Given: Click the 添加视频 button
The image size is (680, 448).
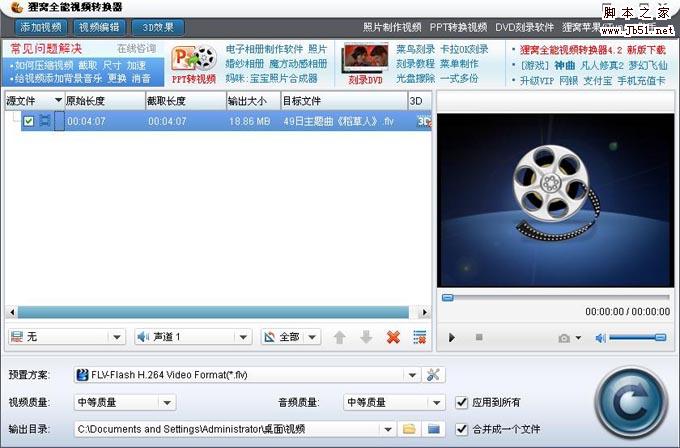Looking at the screenshot, I should [x=41, y=27].
